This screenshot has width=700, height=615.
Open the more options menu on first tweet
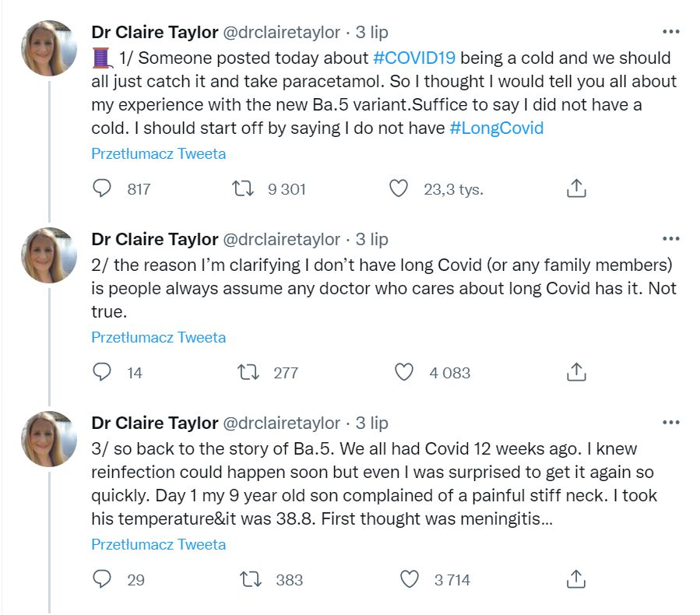(x=670, y=32)
